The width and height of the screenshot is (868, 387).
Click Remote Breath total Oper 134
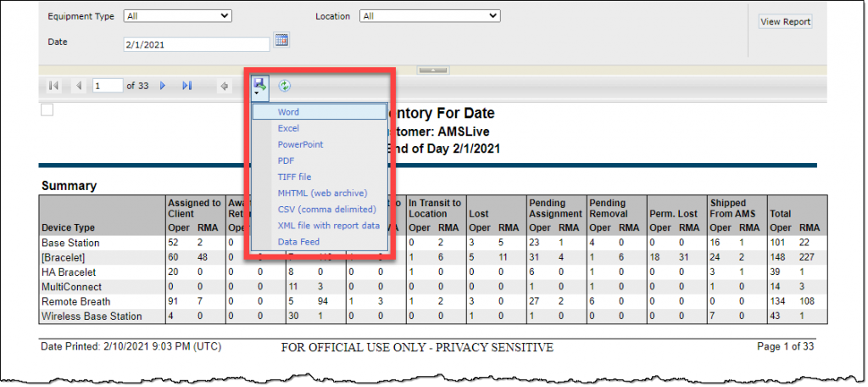[778, 301]
